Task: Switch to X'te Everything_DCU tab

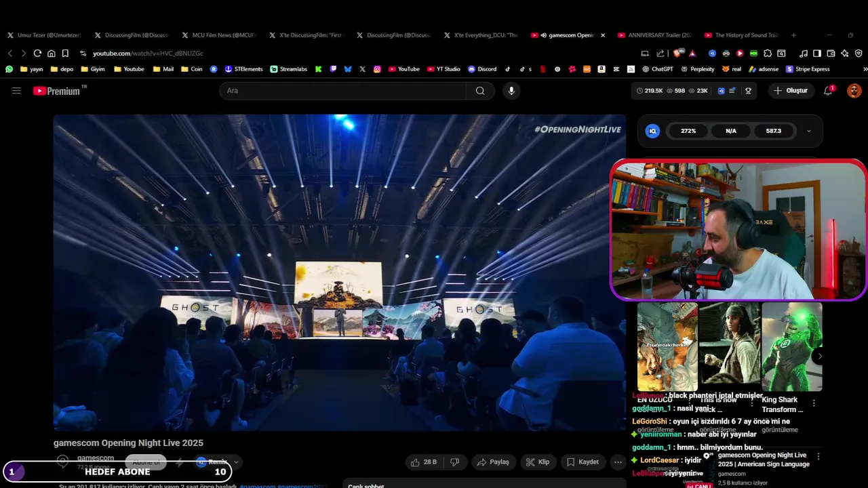Action: point(480,35)
